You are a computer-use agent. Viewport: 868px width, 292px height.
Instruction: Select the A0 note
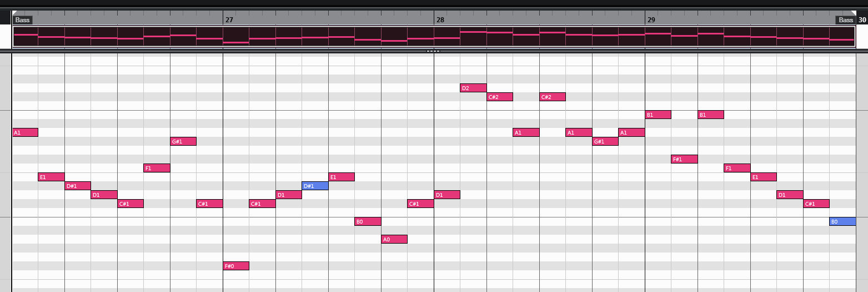point(394,239)
